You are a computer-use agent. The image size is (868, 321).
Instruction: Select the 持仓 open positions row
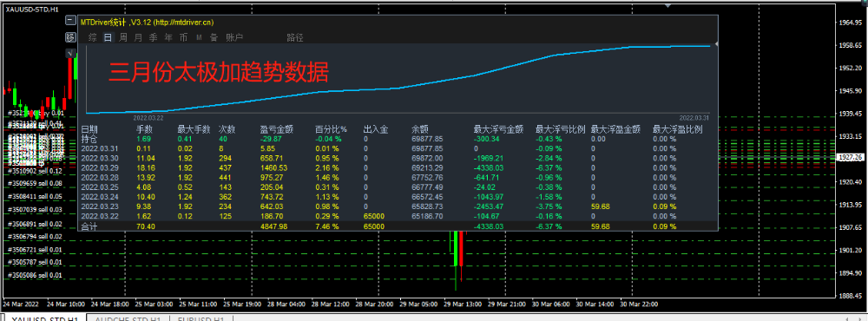tap(398, 139)
